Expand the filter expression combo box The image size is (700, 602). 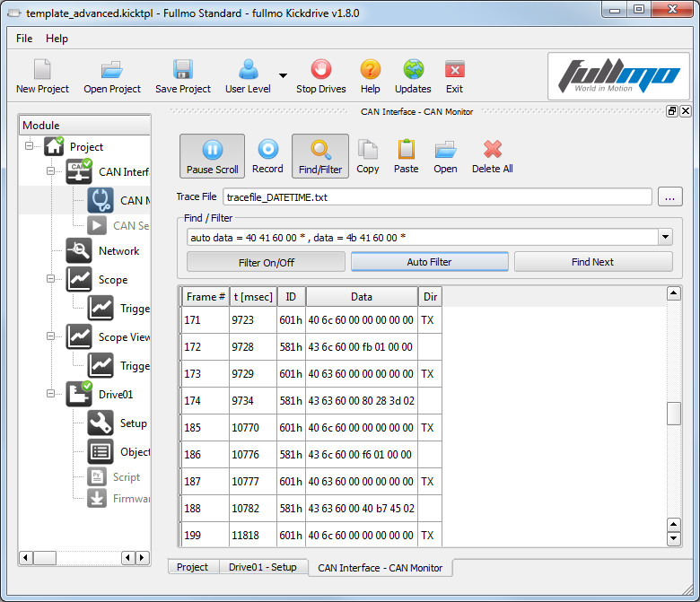pyautogui.click(x=665, y=237)
